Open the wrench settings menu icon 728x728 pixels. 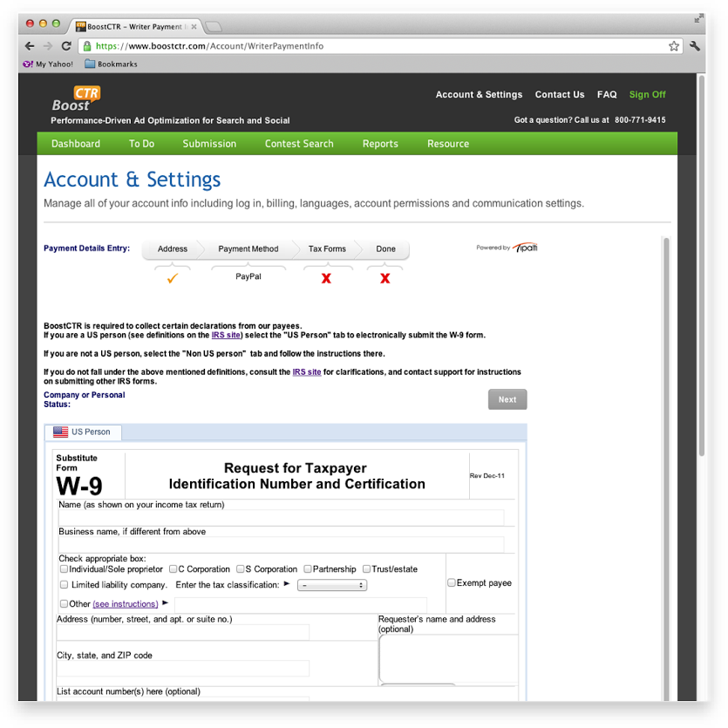[695, 46]
